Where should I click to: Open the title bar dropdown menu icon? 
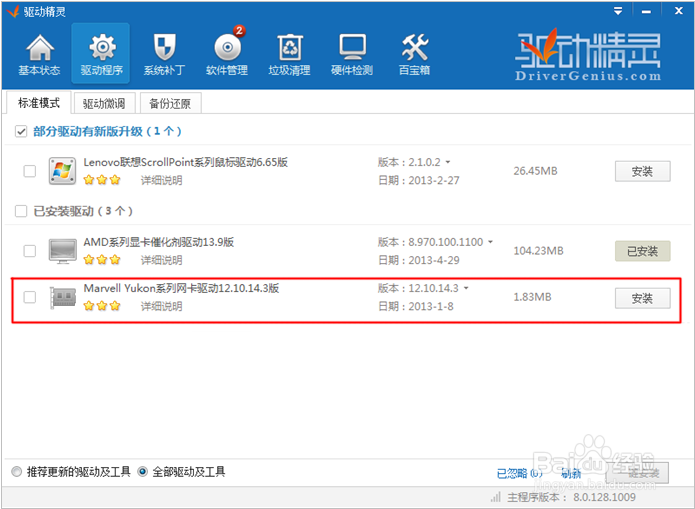[x=618, y=11]
